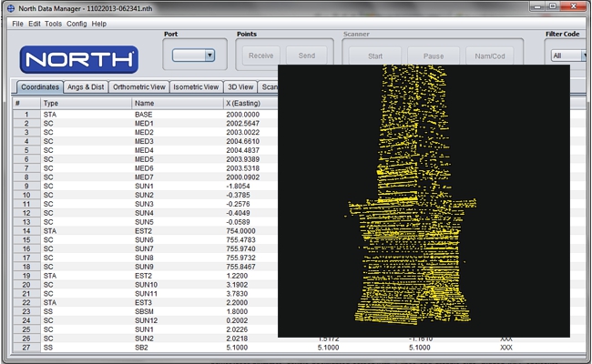The image size is (592, 364).
Task: Click the X (Easting) column header
Action: 250,104
